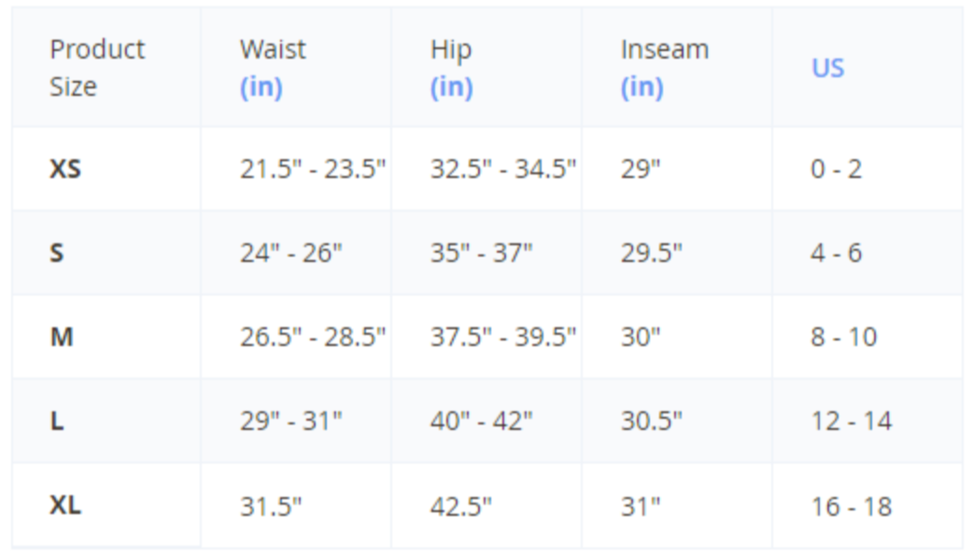Click the XS US size 0 - 2

pyautogui.click(x=836, y=169)
